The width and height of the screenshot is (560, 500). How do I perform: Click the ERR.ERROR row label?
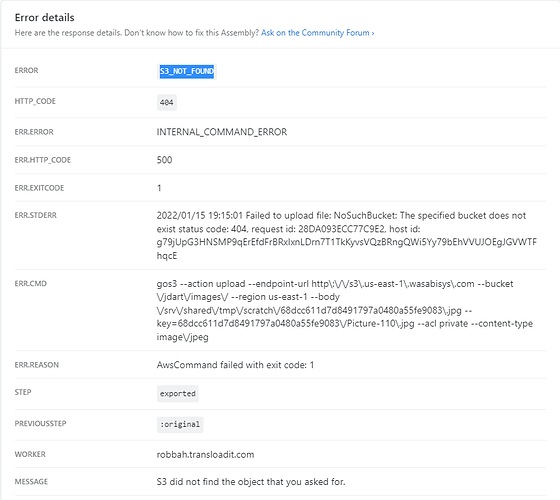(34, 132)
